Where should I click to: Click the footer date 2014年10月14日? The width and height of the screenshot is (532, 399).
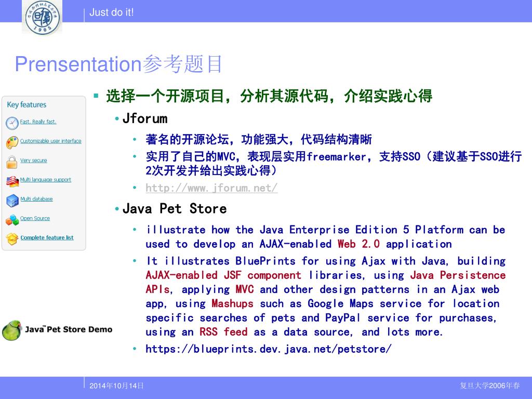tap(116, 386)
